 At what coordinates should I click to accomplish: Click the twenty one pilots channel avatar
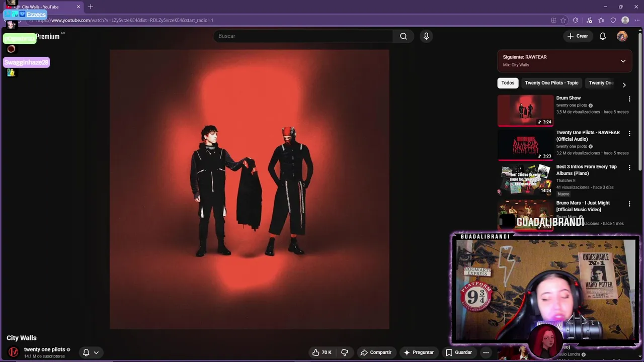click(x=14, y=352)
